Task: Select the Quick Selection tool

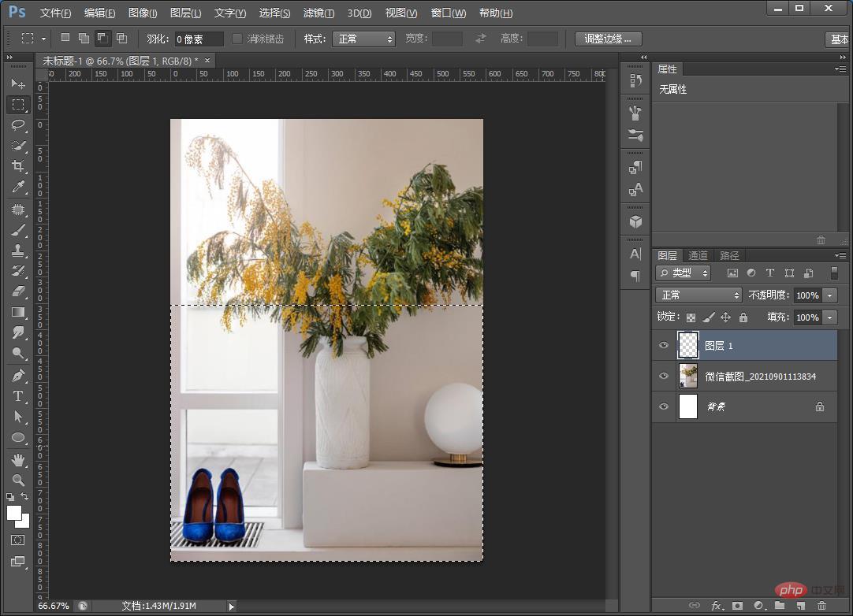Action: [x=18, y=146]
